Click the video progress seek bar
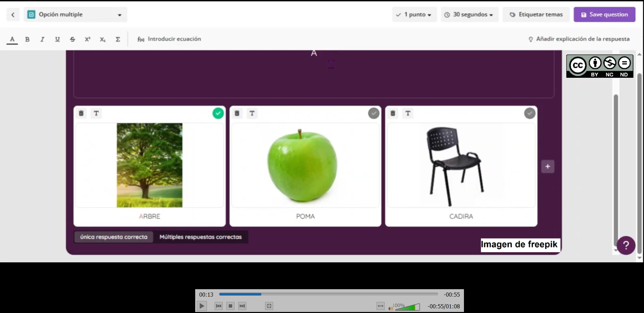 (x=329, y=294)
